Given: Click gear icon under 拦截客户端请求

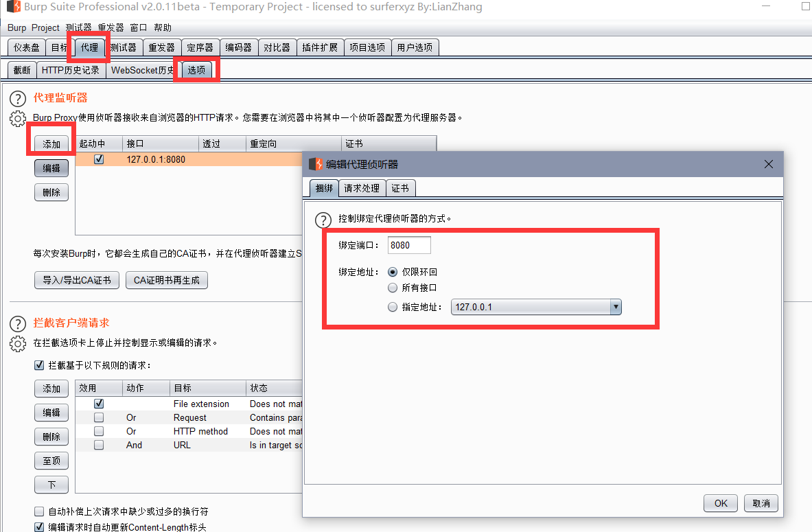Looking at the screenshot, I should coord(18,343).
